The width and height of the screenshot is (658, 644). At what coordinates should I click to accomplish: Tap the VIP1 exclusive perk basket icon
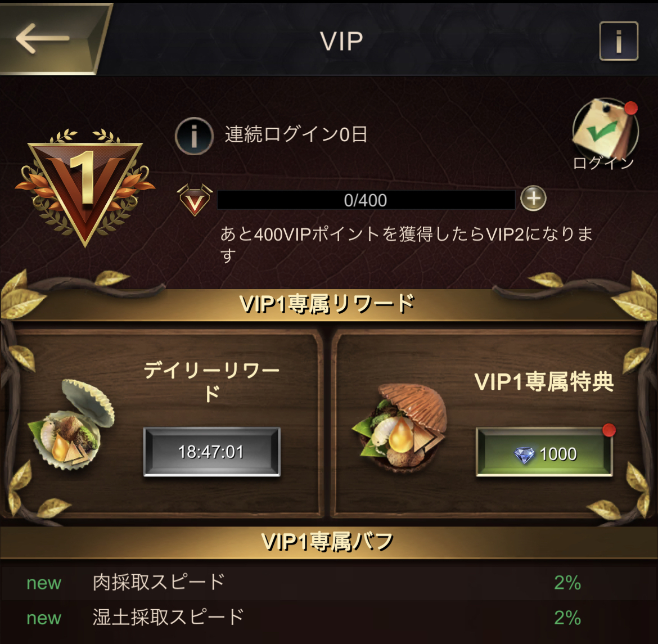point(399,426)
